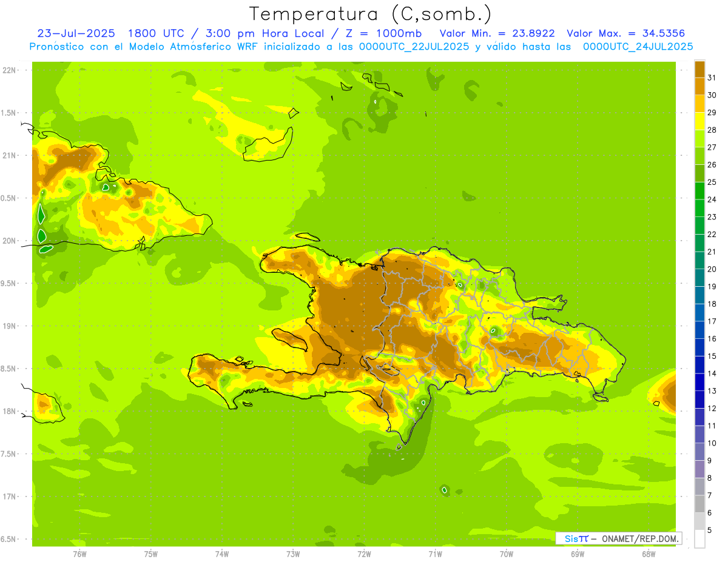Click the '68W' longitude label
The height and width of the screenshot is (562, 728).
[649, 554]
